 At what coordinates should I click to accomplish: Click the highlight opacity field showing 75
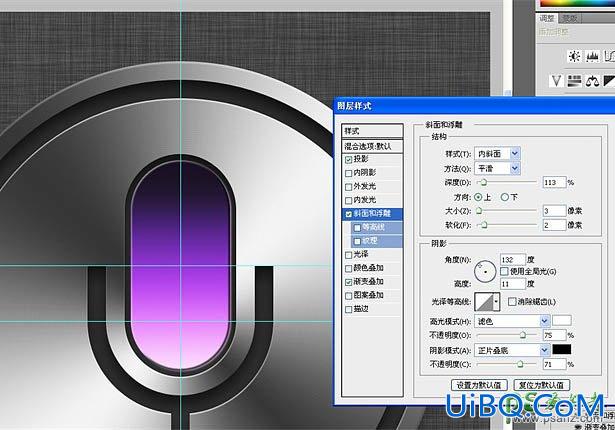tap(554, 335)
